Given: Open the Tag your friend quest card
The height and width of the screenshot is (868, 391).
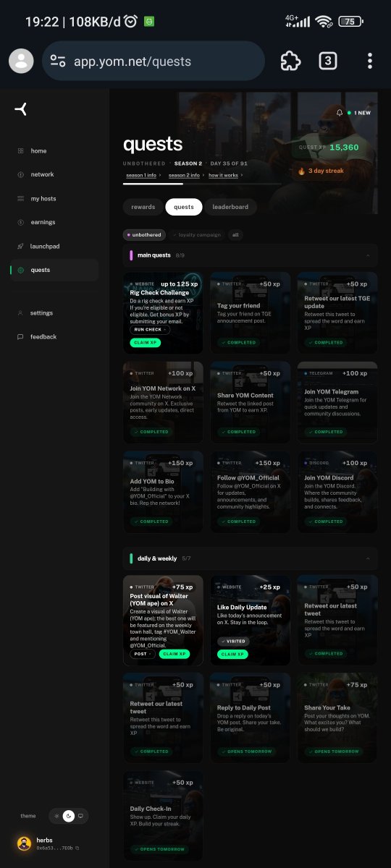Looking at the screenshot, I should pyautogui.click(x=250, y=312).
